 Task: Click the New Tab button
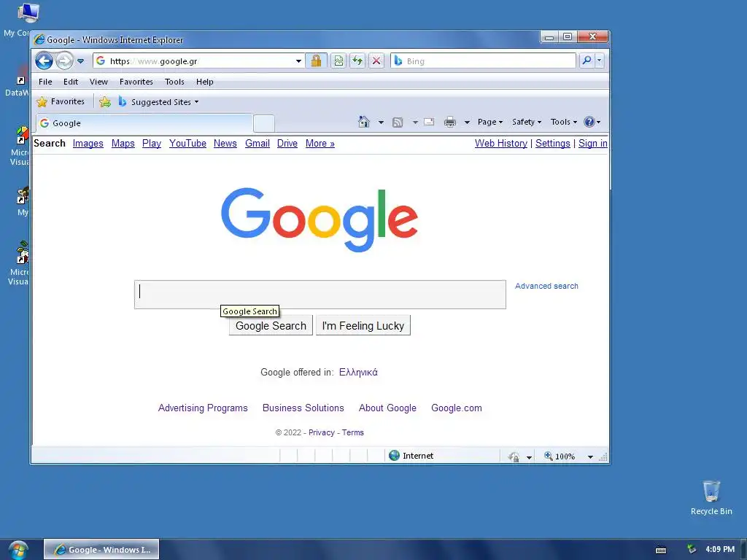[x=264, y=123]
